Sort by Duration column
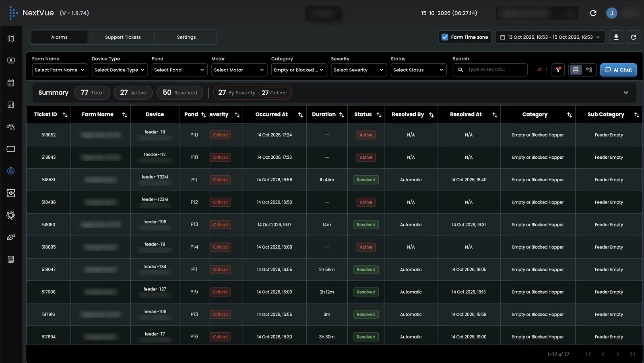Screen dimensions: 644x363 point(342,115)
